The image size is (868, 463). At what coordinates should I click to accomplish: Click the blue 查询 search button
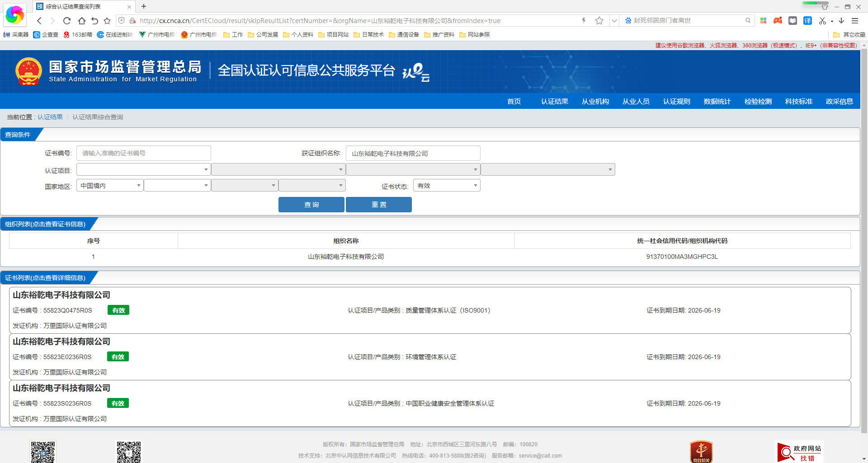tap(311, 204)
